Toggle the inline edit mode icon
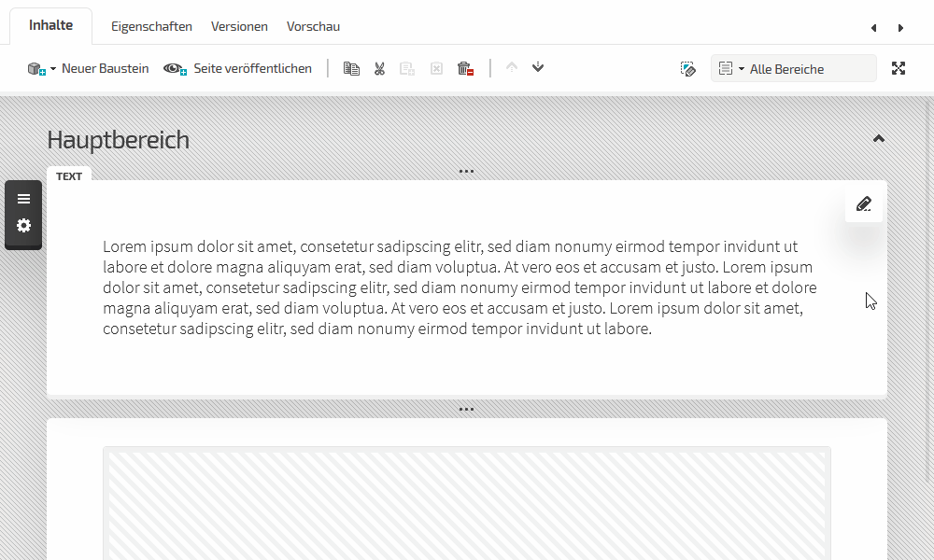Viewport: 934px width, 560px height. [x=688, y=68]
